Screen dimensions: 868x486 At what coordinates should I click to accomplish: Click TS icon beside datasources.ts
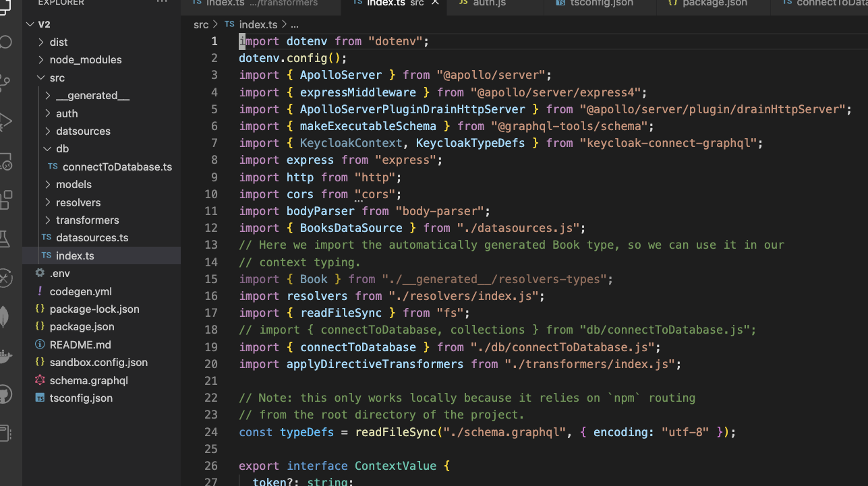click(46, 237)
